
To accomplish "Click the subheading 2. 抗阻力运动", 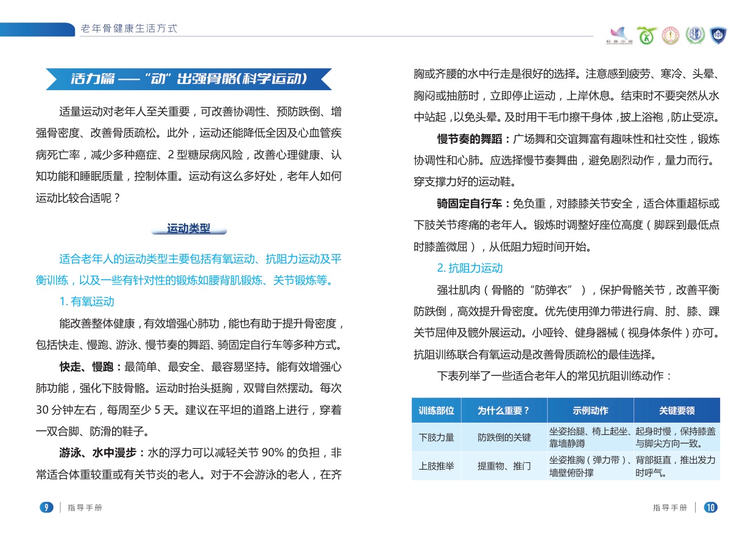I will (x=470, y=268).
